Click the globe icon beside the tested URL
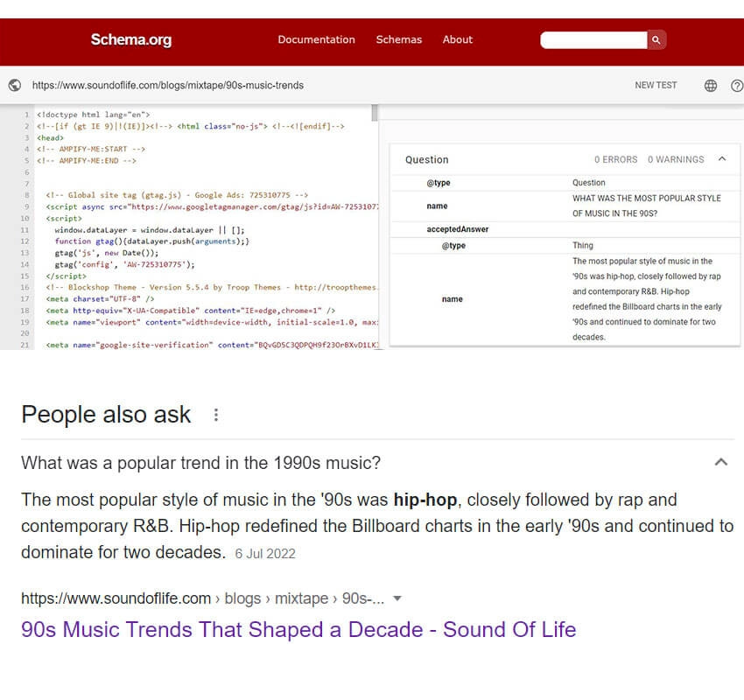The image size is (744, 700). pyautogui.click(x=15, y=86)
